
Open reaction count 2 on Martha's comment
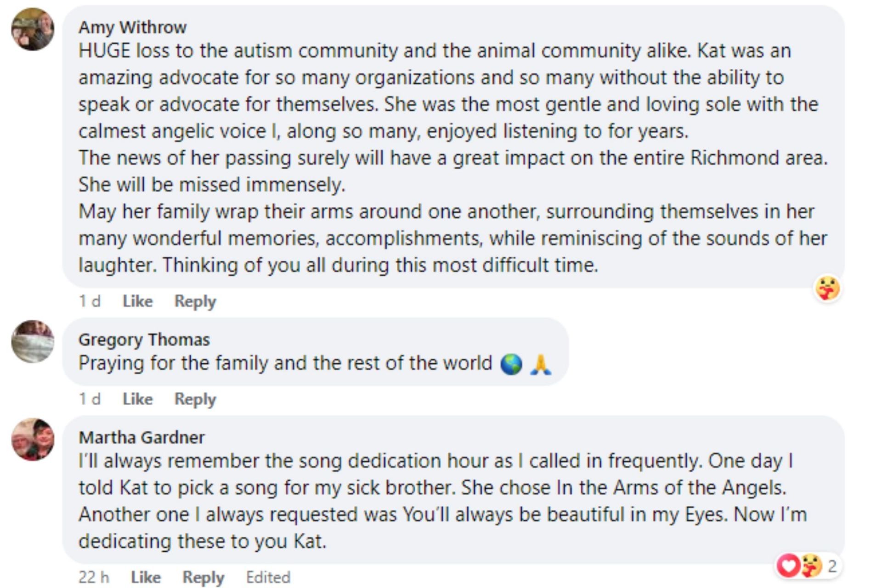tap(832, 566)
